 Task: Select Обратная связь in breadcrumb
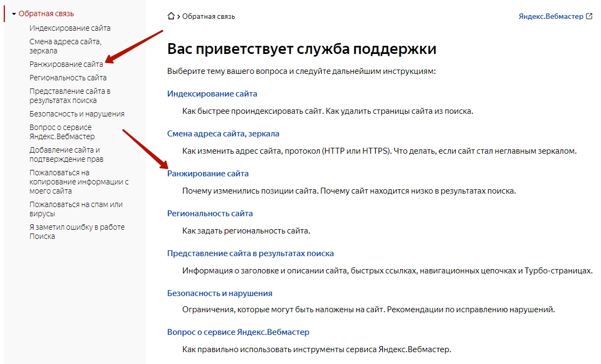point(208,17)
